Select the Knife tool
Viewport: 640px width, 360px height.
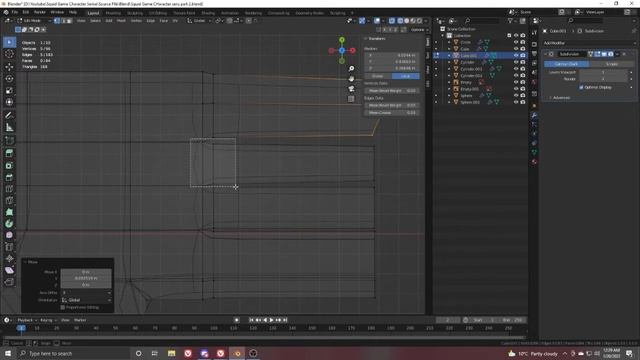9,200
